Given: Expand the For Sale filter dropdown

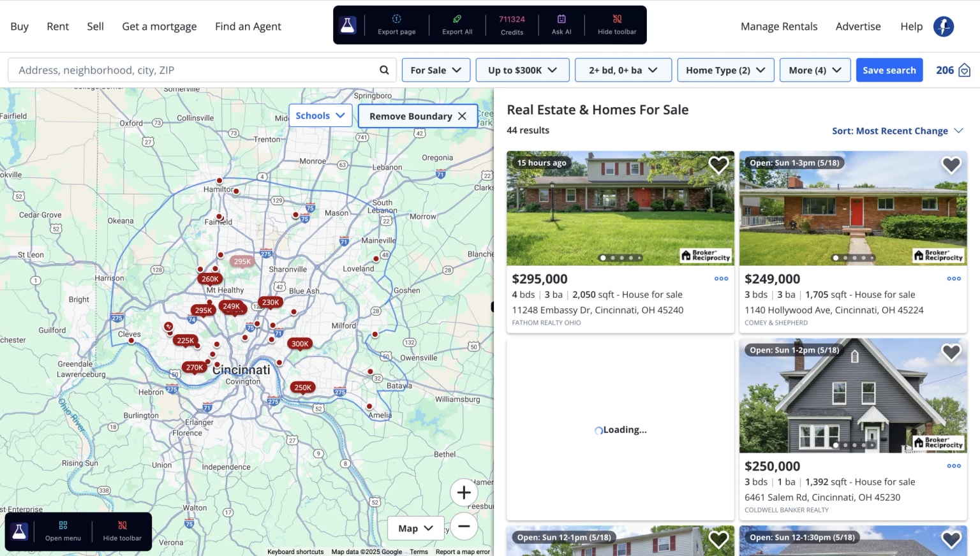Looking at the screenshot, I should tap(436, 70).
